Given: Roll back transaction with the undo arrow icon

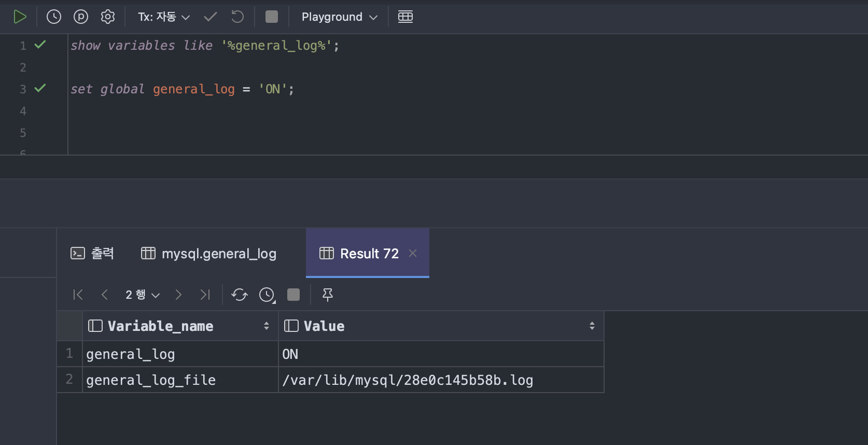Looking at the screenshot, I should coord(237,17).
